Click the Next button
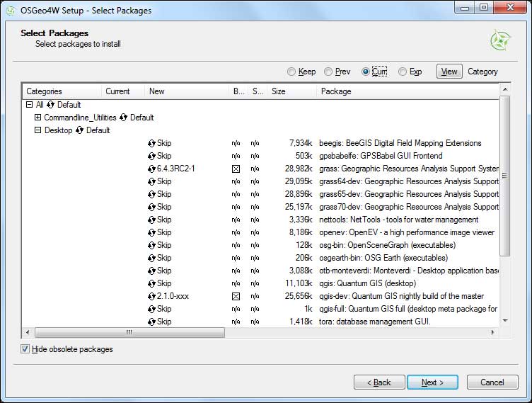Viewport: 532px width, 403px height. 432,382
